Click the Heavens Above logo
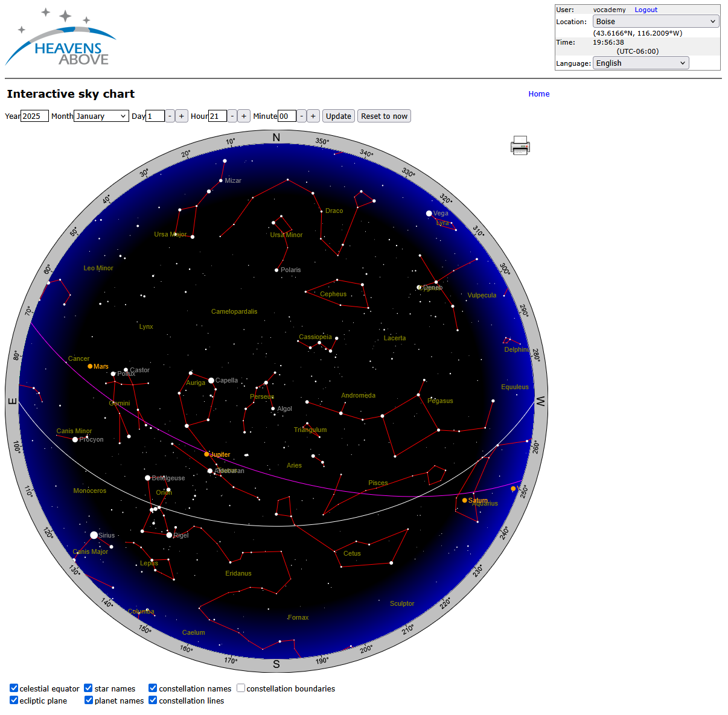This screenshot has height=715, width=728. [60, 37]
